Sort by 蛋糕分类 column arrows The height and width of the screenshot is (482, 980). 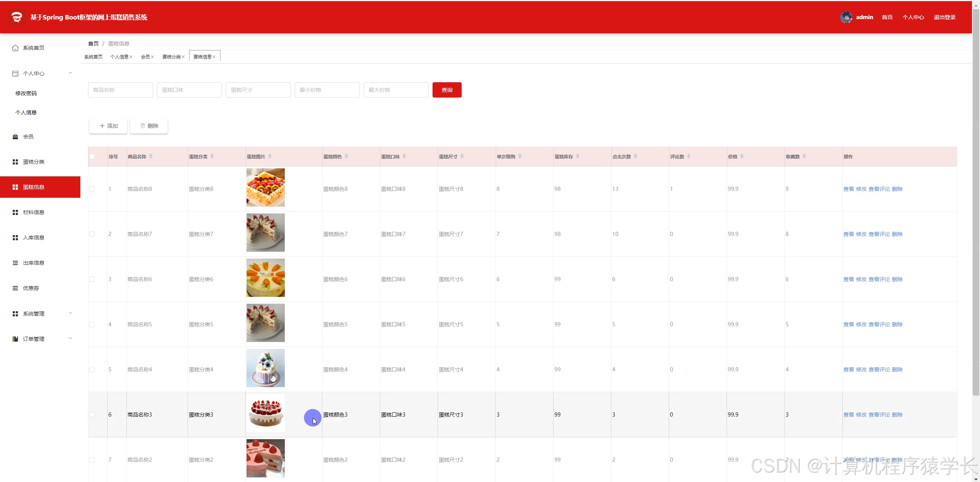212,156
